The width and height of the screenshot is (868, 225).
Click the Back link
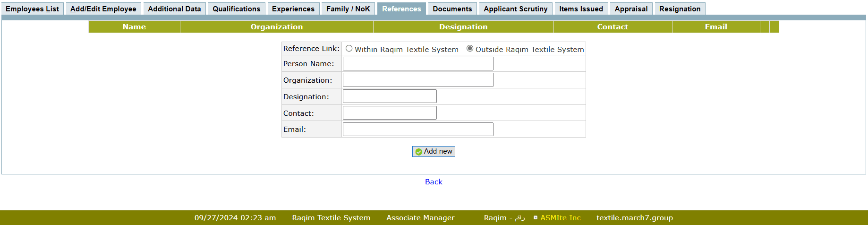tap(434, 182)
